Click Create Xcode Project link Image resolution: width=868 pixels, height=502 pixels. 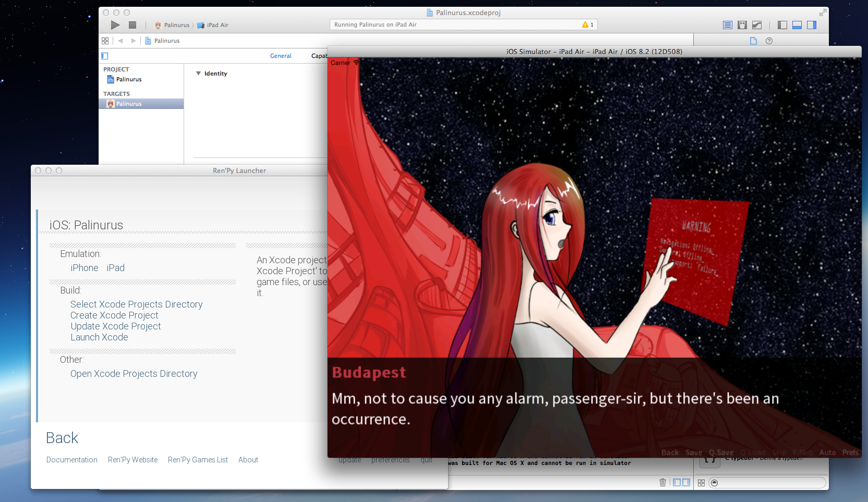114,315
